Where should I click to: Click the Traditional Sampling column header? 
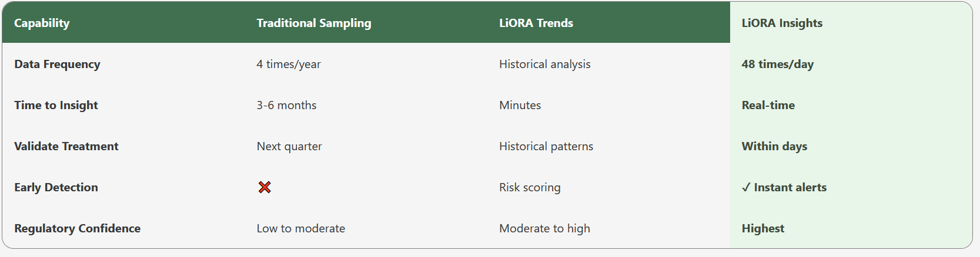313,23
